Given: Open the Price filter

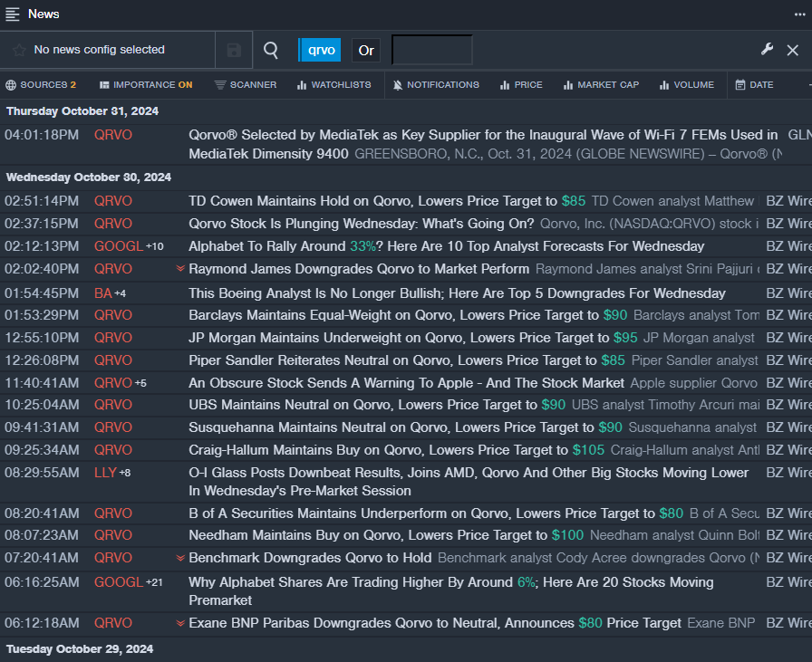Looking at the screenshot, I should pyautogui.click(x=521, y=85).
